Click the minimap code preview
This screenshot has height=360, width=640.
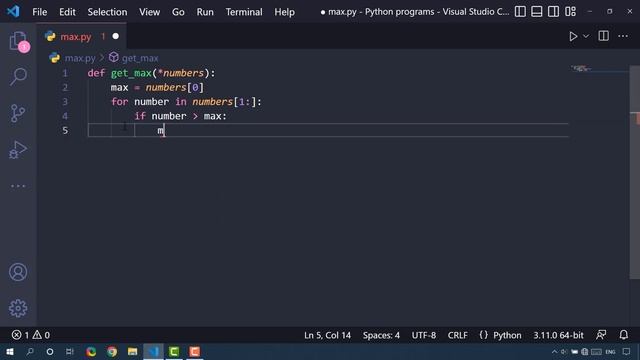[x=582, y=68]
